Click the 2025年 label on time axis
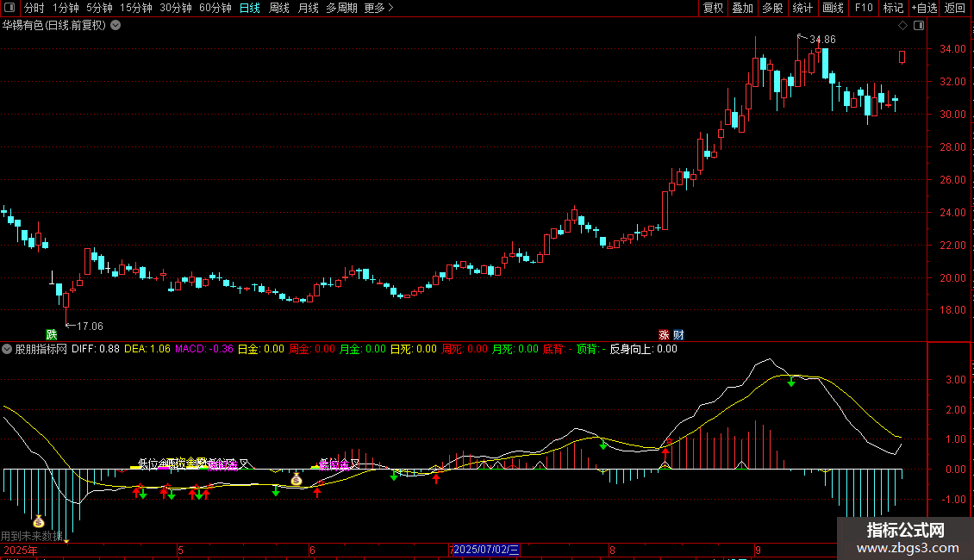Viewport: 974px width, 560px height. tap(21, 550)
